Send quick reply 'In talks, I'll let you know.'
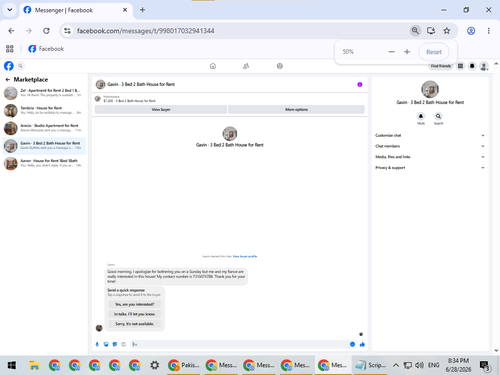Screen dimensions: 500x375 135,314
